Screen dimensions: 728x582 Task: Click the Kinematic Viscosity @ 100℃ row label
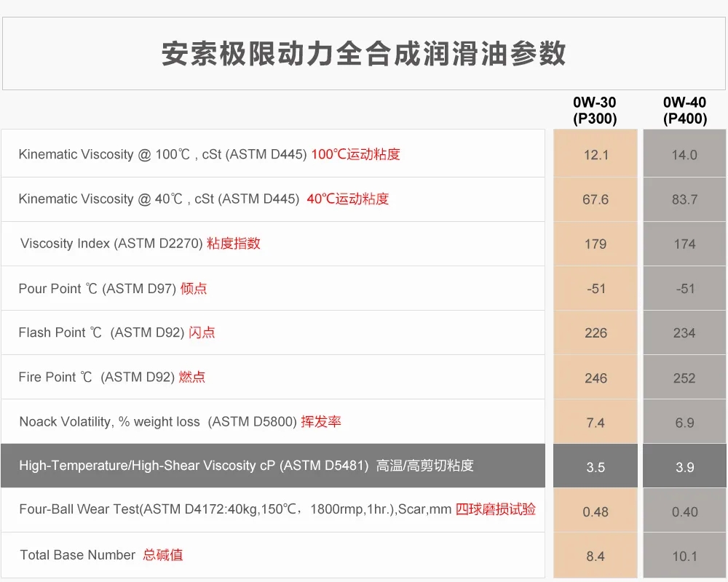[210, 154]
